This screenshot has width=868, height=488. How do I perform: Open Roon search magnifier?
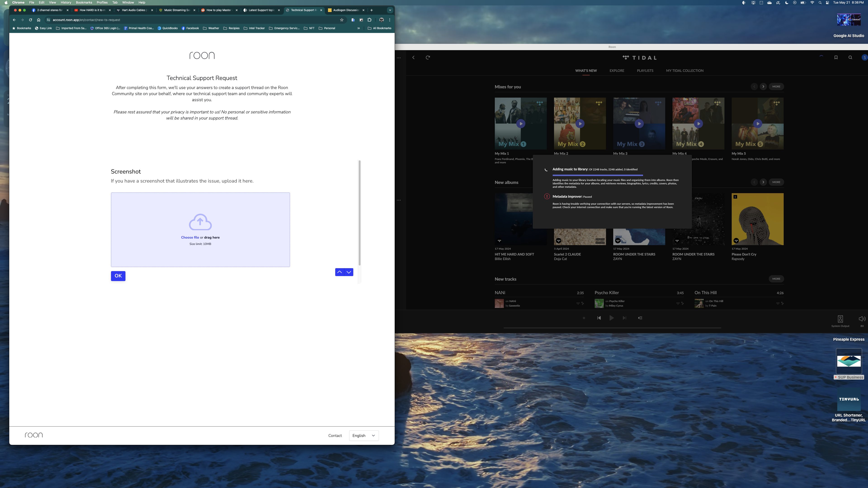[850, 58]
